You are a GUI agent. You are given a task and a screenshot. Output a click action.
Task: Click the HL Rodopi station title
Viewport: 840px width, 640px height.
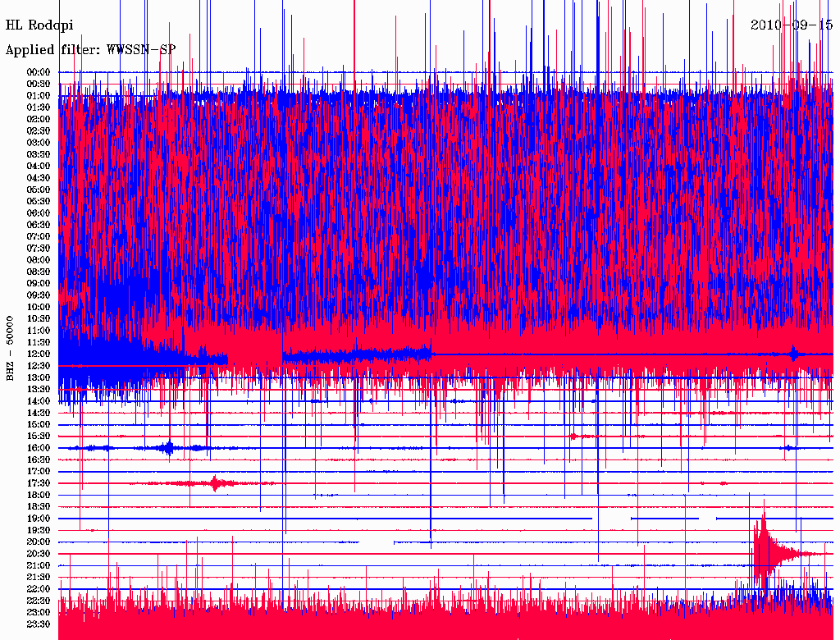[39, 25]
